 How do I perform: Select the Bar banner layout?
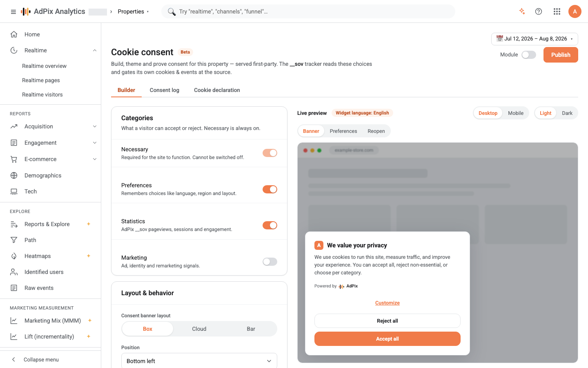point(251,329)
